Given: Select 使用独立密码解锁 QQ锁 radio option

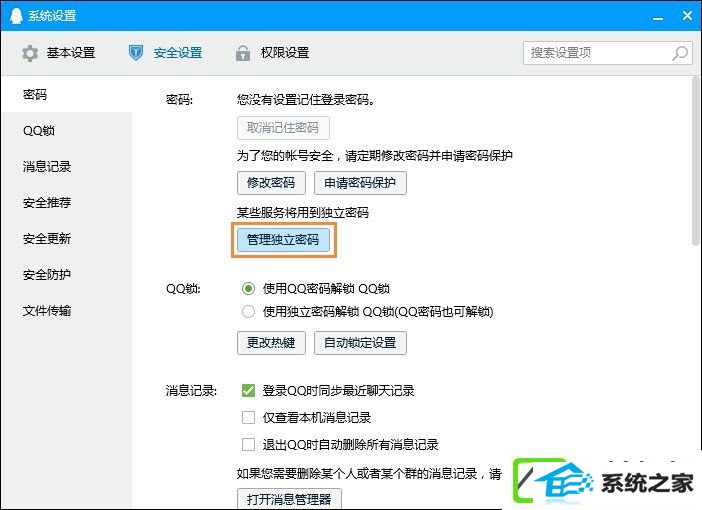Looking at the screenshot, I should click(x=248, y=311).
